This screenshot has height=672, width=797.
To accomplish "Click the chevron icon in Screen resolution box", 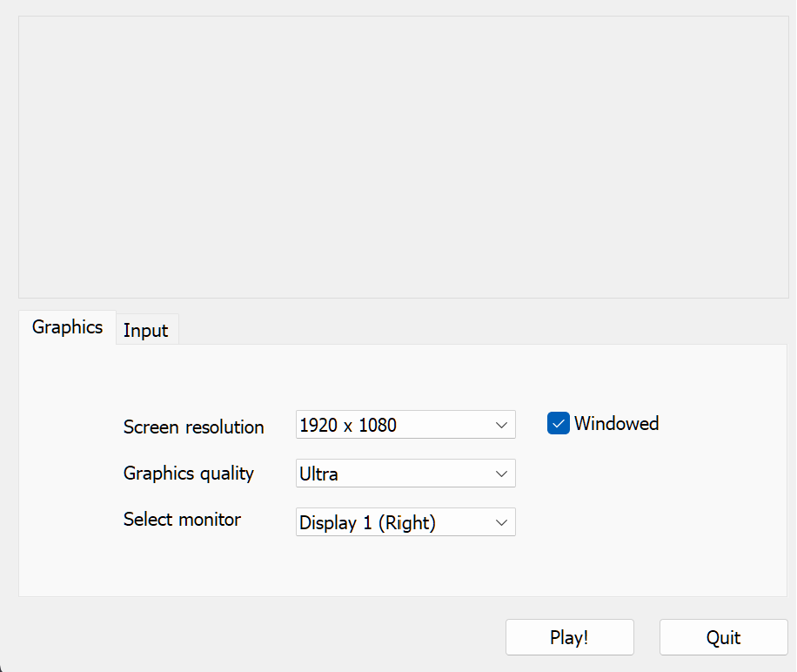I will [501, 425].
